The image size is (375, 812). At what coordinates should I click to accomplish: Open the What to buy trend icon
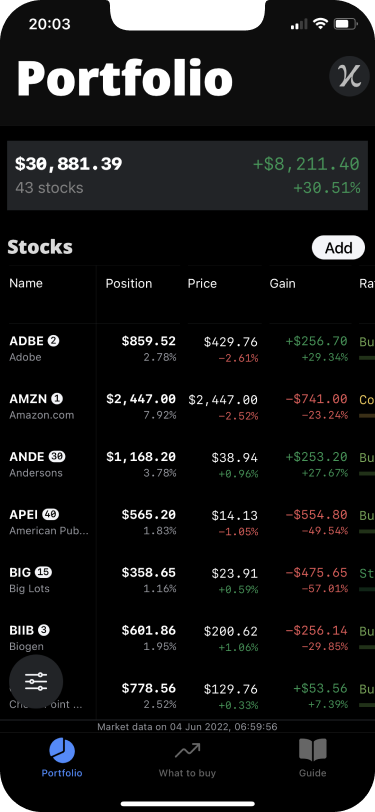187,751
